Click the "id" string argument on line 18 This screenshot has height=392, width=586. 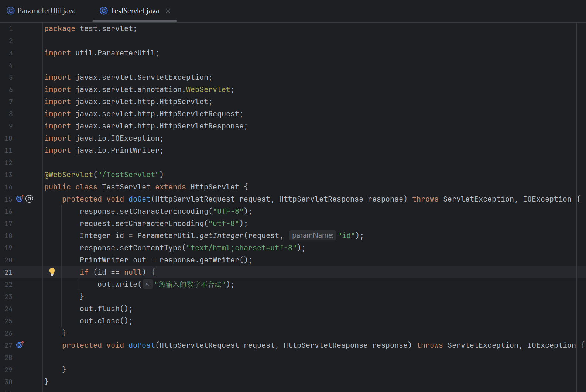point(346,235)
